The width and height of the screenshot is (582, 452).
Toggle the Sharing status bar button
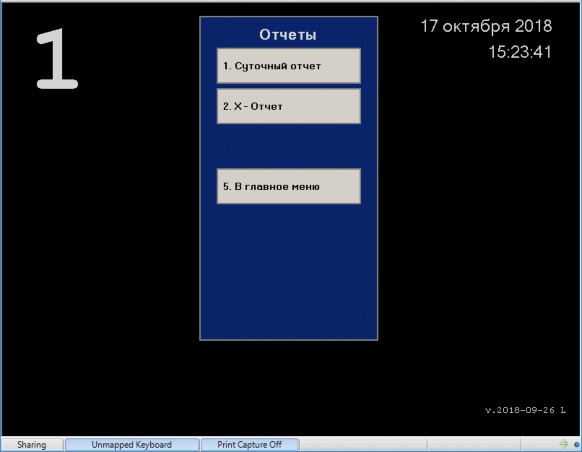(x=32, y=445)
